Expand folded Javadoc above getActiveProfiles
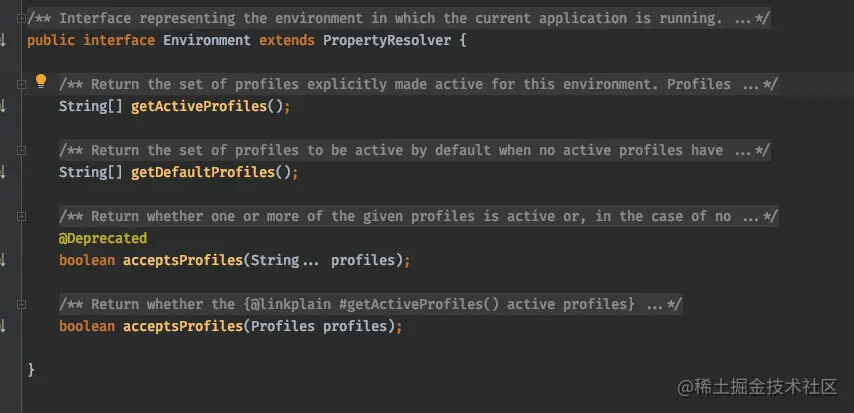854x413 pixels. coord(21,84)
